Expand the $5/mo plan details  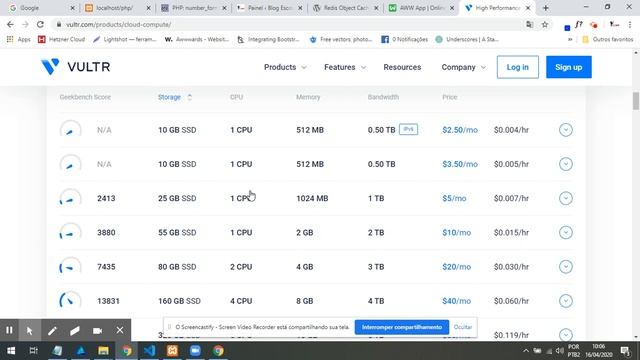point(566,198)
